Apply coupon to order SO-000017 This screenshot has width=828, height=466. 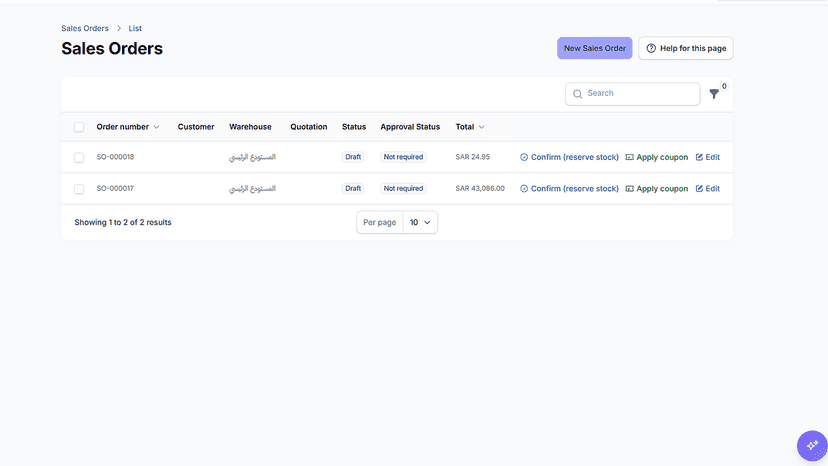coord(657,189)
